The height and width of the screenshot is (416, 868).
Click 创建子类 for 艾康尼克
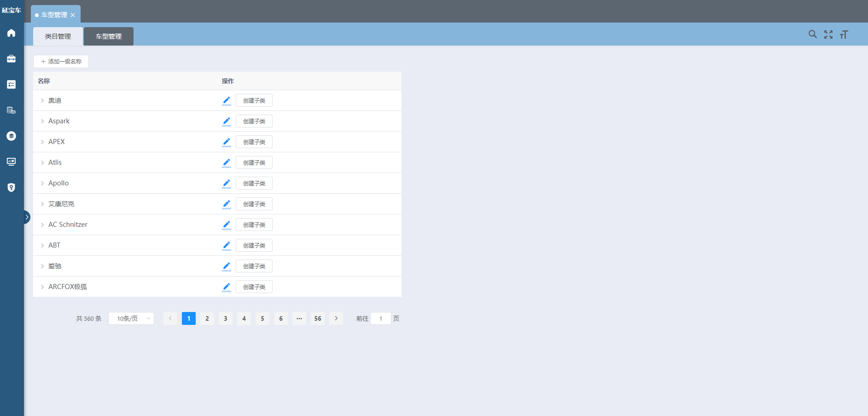point(254,204)
